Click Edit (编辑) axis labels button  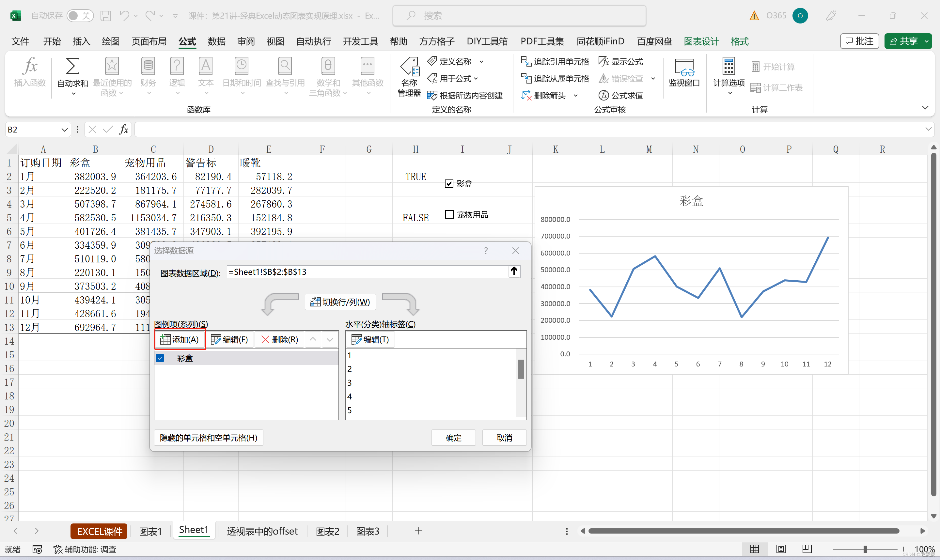tap(370, 339)
